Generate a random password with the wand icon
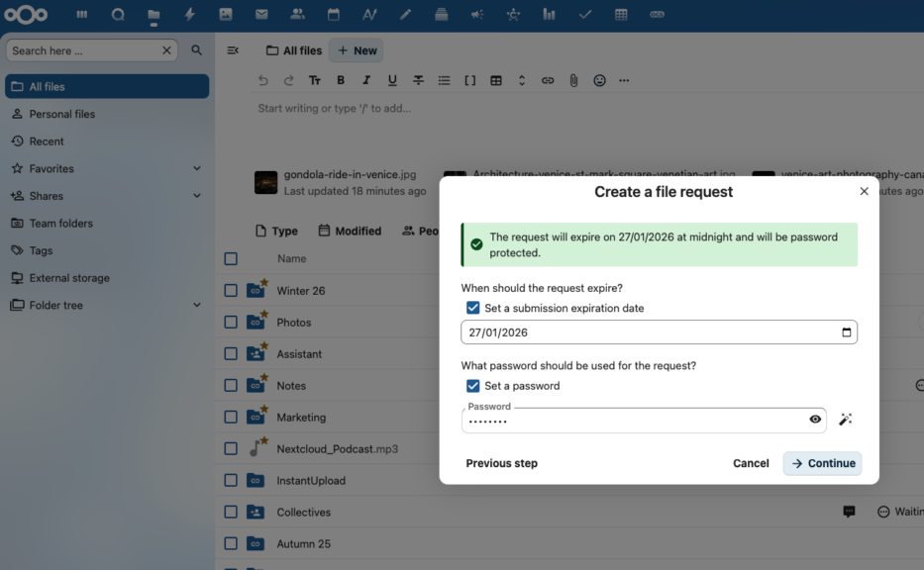 pyautogui.click(x=846, y=420)
